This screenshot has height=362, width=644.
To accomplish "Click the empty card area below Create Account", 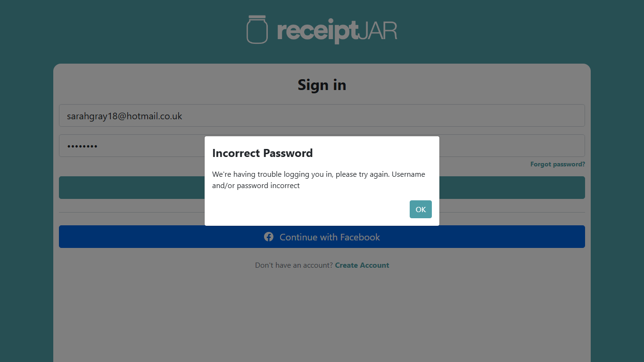I will (322, 316).
